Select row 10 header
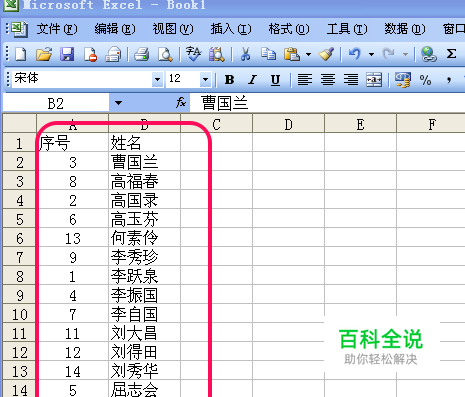Viewport: 465px width, 397px height. (x=19, y=314)
